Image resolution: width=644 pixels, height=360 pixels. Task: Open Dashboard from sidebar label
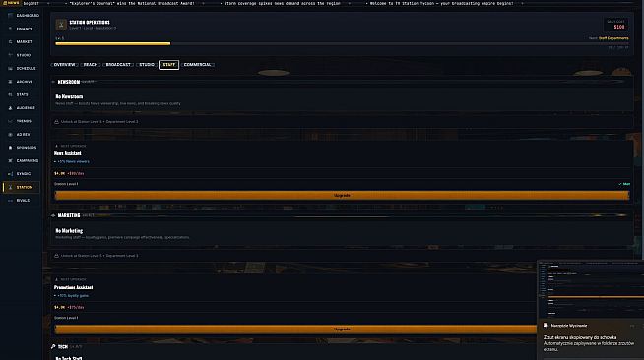28,16
